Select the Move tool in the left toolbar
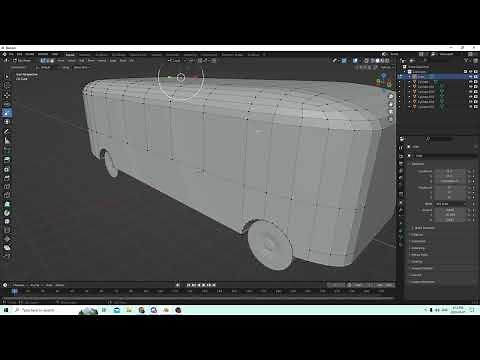 click(x=7, y=95)
